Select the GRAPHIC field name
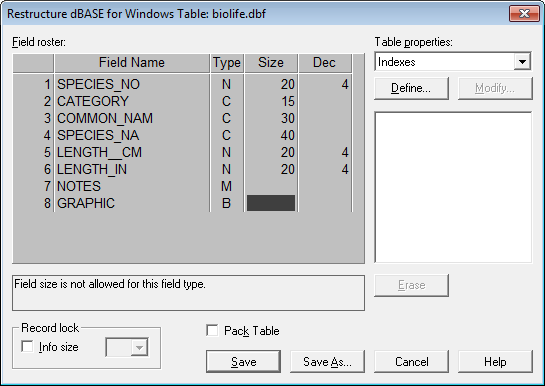 [x=86, y=203]
